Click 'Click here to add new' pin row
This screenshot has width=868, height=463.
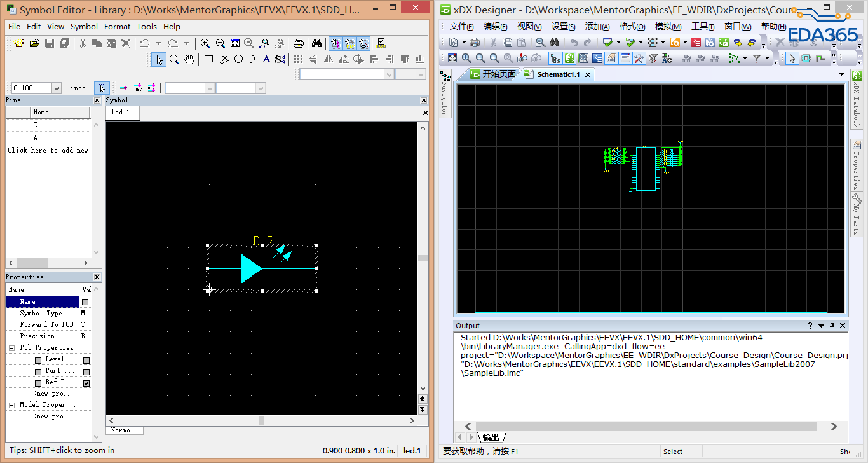48,151
